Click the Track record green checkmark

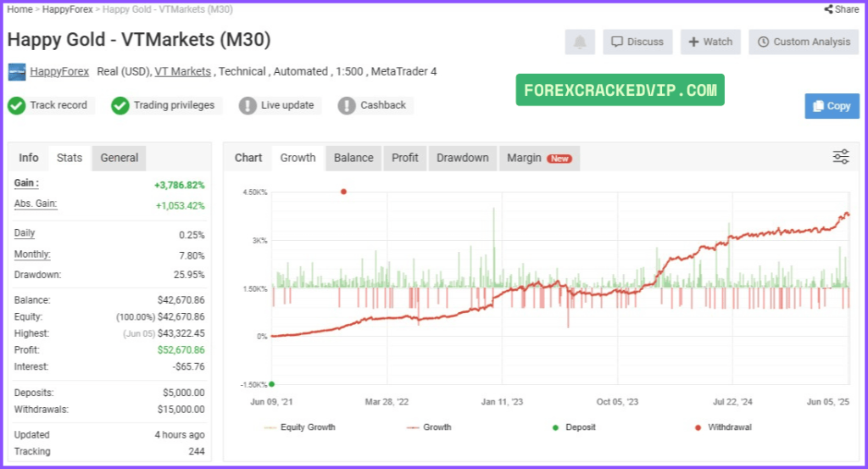17,105
